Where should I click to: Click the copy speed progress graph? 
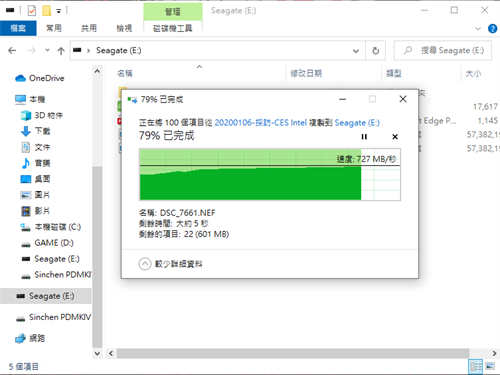270,174
